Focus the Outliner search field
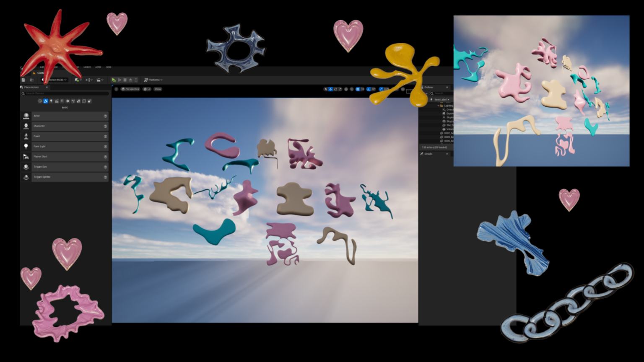This screenshot has width=644, height=362. 441,93
